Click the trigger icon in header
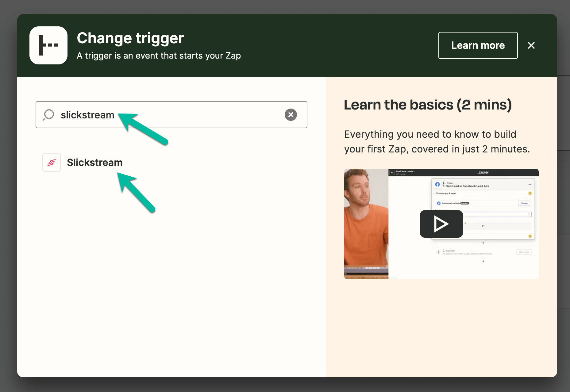The height and width of the screenshot is (392, 570). 48,45
